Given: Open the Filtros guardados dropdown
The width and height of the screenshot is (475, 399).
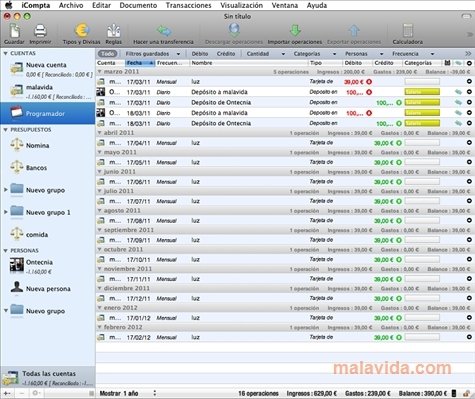Looking at the screenshot, I should (x=153, y=54).
